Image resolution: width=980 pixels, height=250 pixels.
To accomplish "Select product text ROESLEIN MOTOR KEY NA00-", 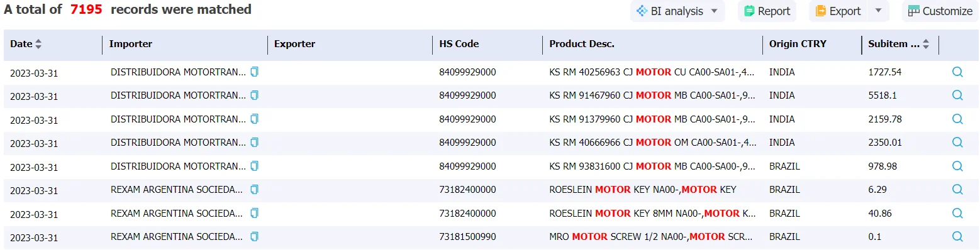I will coord(615,190).
